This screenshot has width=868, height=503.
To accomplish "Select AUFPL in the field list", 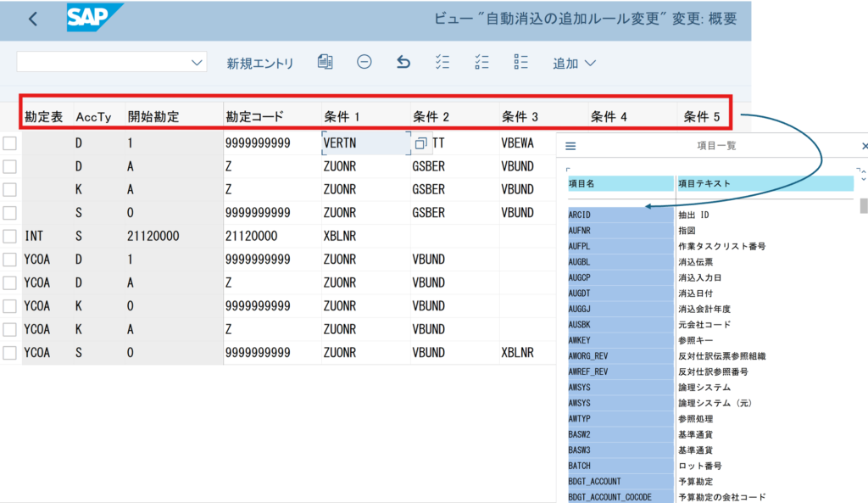I will point(620,246).
